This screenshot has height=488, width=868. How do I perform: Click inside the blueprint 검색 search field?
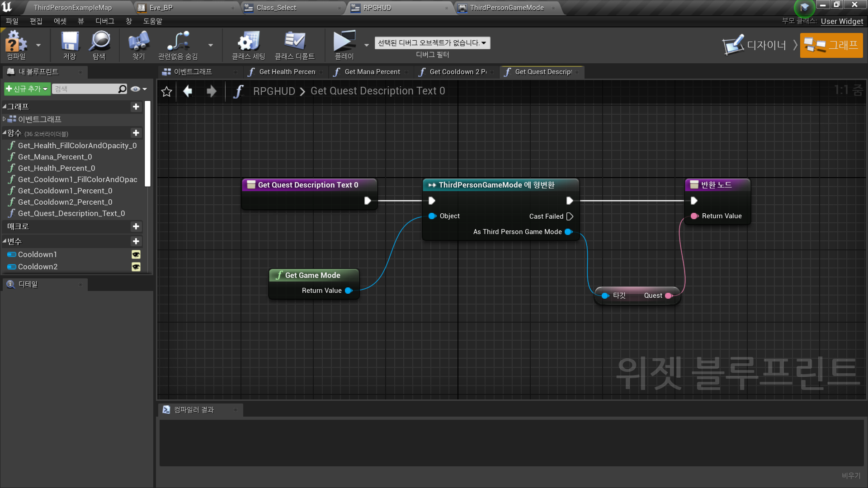86,89
